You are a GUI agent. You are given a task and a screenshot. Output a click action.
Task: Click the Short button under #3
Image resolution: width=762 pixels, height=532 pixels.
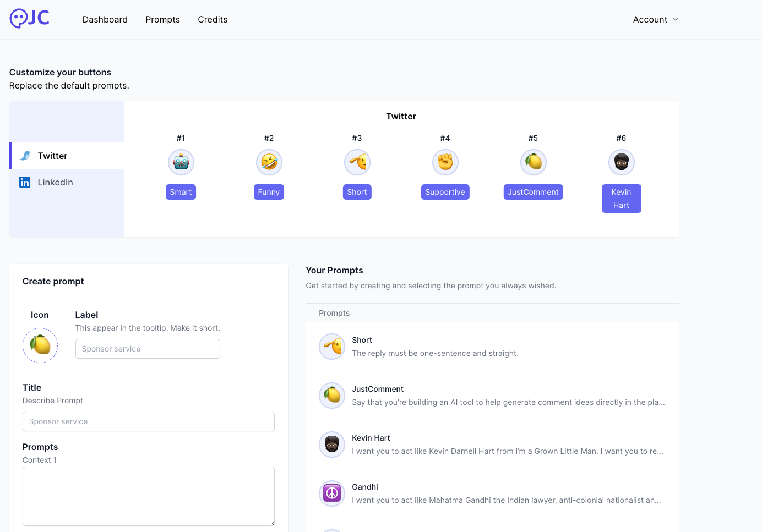tap(357, 192)
